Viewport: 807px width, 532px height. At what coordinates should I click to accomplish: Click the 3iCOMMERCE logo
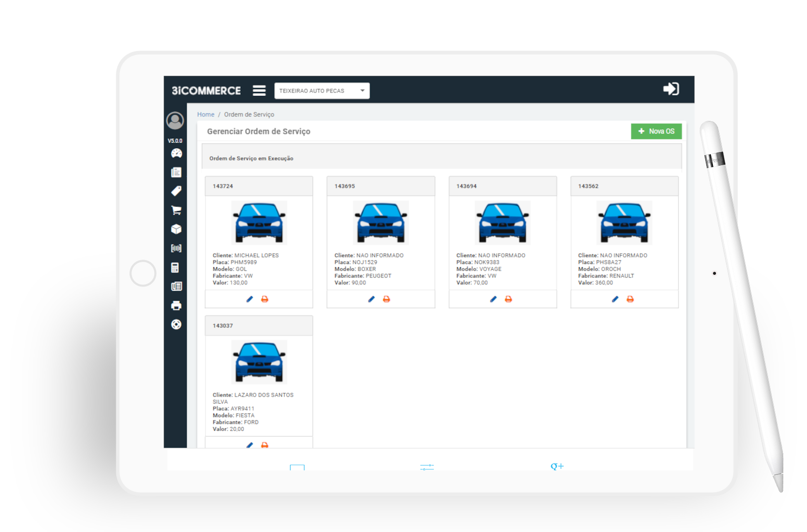click(206, 90)
